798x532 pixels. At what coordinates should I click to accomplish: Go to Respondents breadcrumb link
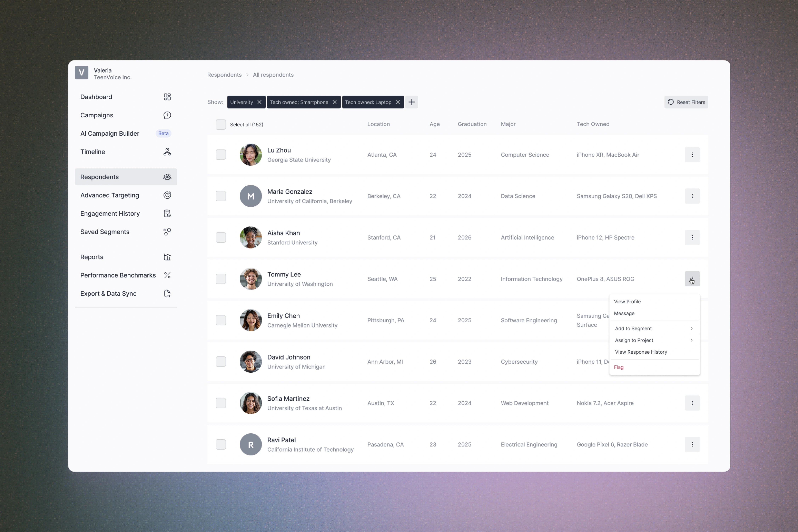[x=224, y=75]
